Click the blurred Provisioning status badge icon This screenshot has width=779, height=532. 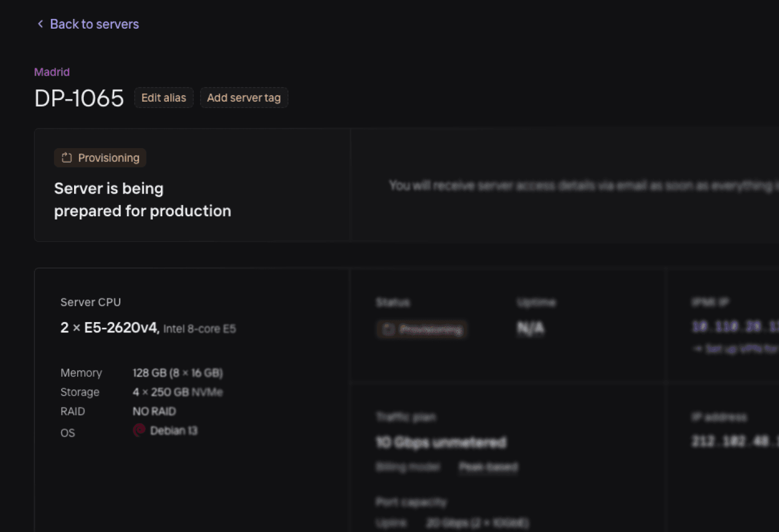click(x=388, y=329)
